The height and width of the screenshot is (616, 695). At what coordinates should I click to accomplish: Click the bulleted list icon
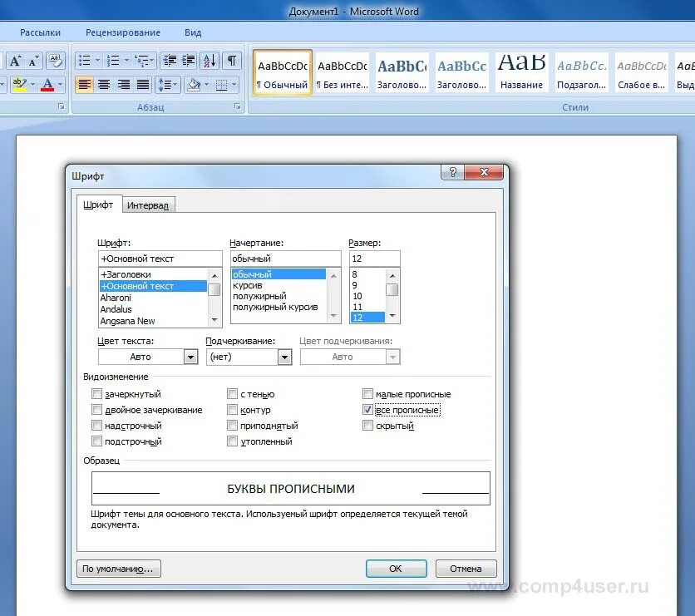(85, 61)
